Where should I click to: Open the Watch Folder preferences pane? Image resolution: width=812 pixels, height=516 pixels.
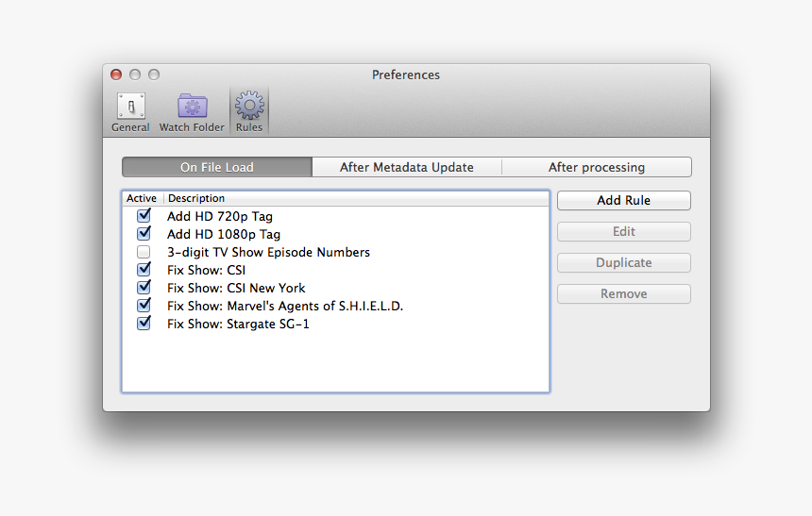point(192,112)
